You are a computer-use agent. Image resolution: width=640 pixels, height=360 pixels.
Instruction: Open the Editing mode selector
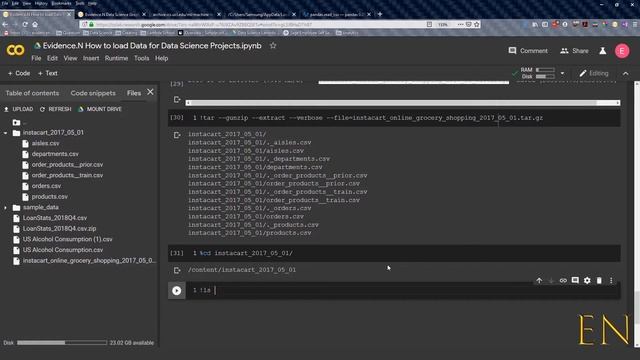point(594,73)
